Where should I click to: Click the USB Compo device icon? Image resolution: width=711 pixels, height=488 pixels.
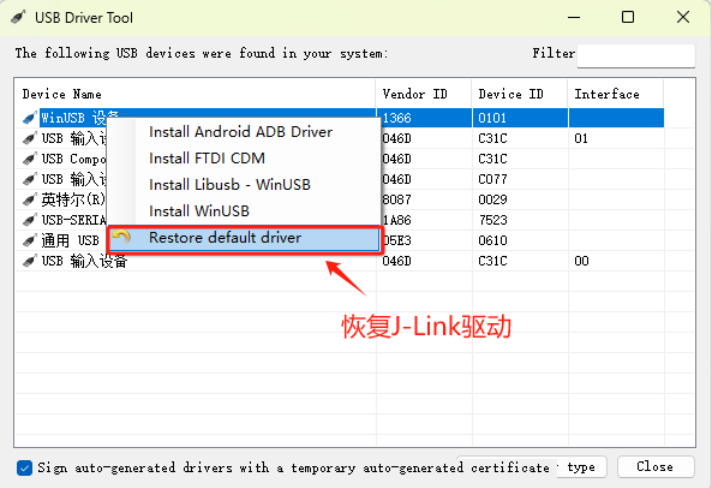click(30, 159)
